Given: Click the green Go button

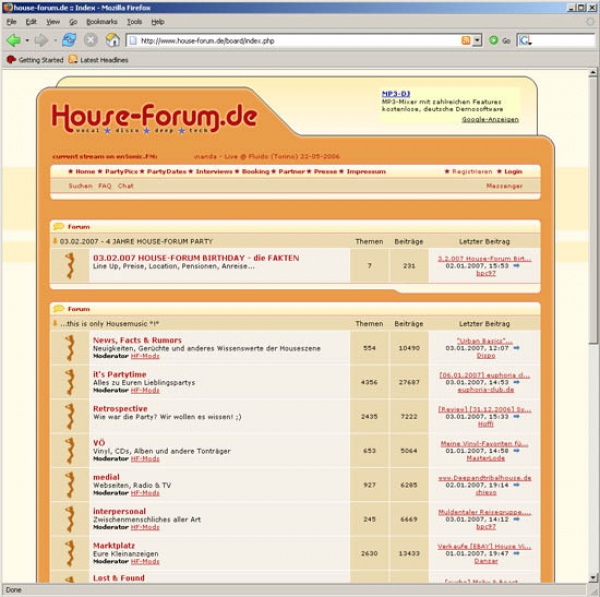Looking at the screenshot, I should click(x=500, y=41).
